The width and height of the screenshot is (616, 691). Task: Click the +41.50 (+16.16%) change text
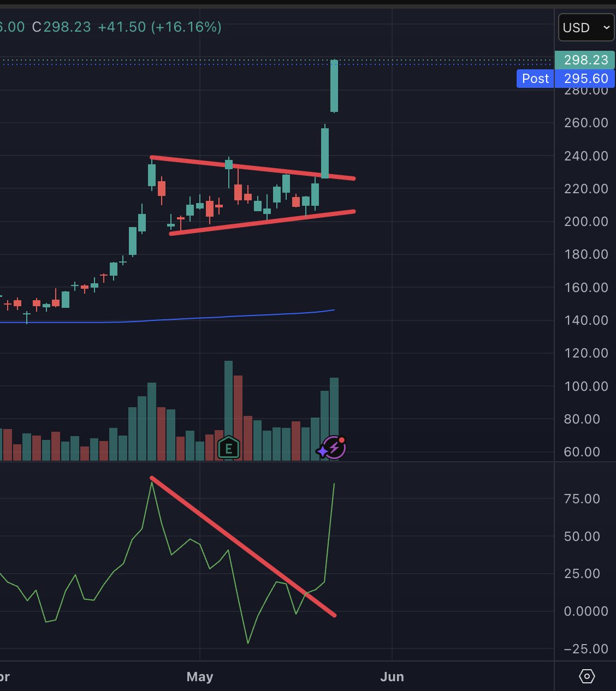point(159,27)
